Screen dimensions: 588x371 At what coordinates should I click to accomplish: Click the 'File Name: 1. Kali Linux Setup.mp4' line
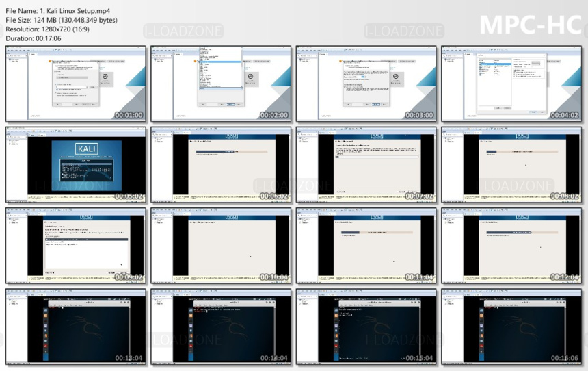click(x=57, y=11)
